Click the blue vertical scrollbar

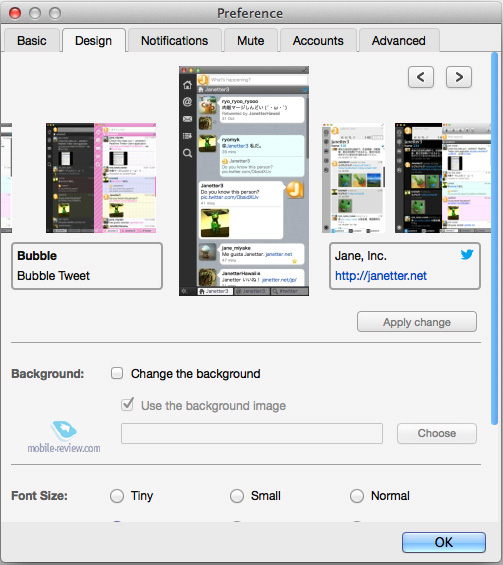coord(494,239)
